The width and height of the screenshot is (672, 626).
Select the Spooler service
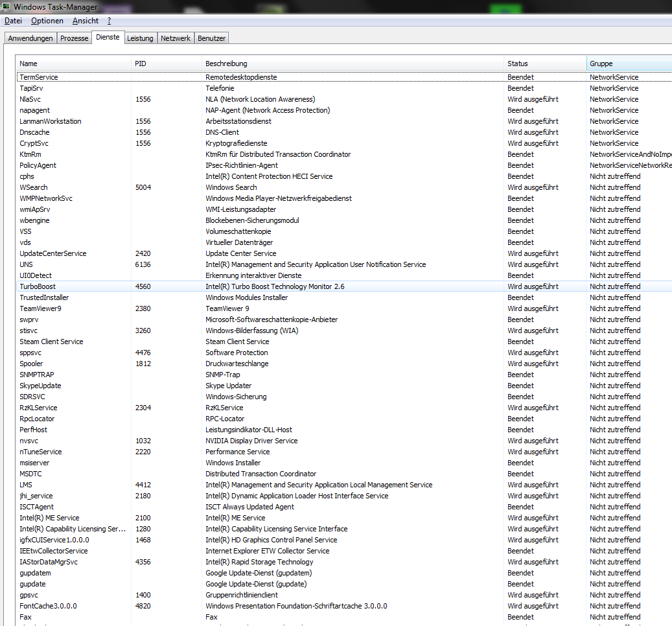pos(344,364)
